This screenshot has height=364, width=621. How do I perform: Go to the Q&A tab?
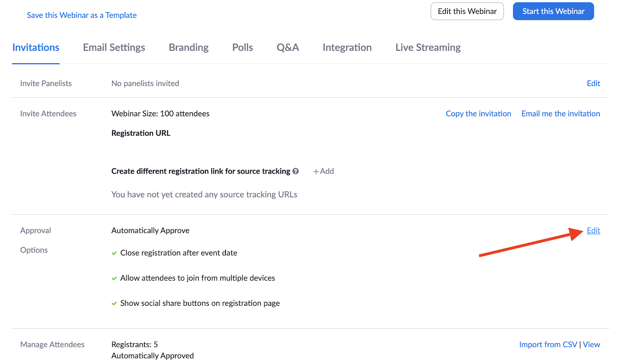[288, 48]
